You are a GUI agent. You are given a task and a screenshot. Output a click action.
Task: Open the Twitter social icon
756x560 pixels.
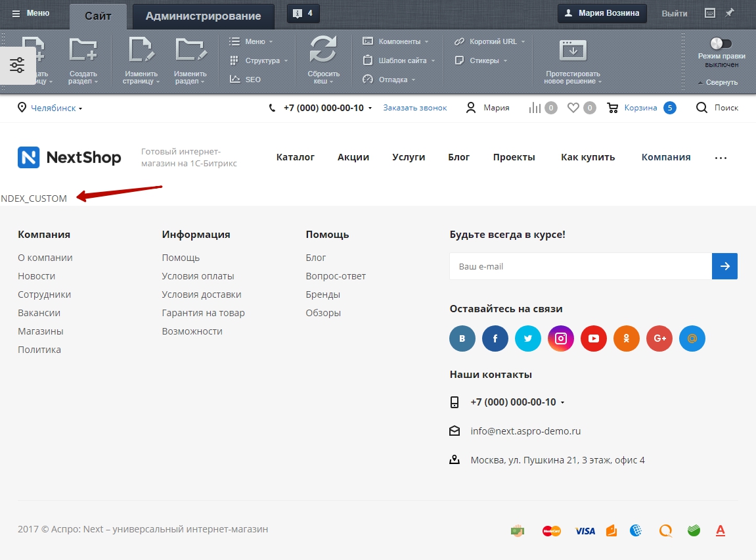click(528, 338)
